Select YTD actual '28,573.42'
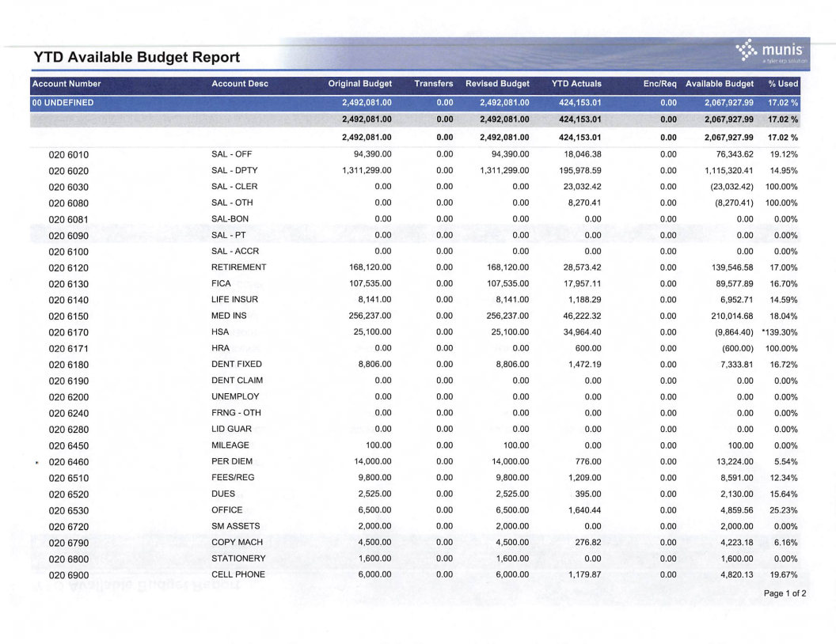The height and width of the screenshot is (644, 836). (x=582, y=267)
